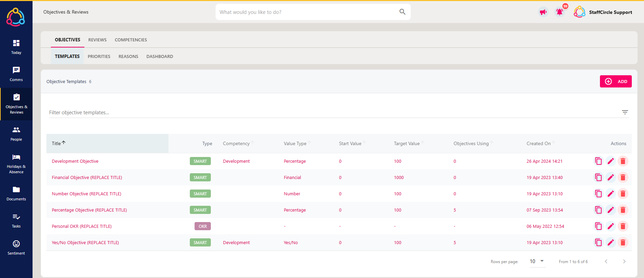Open Tasks in the sidebar
The image size is (644, 278).
pyautogui.click(x=16, y=221)
